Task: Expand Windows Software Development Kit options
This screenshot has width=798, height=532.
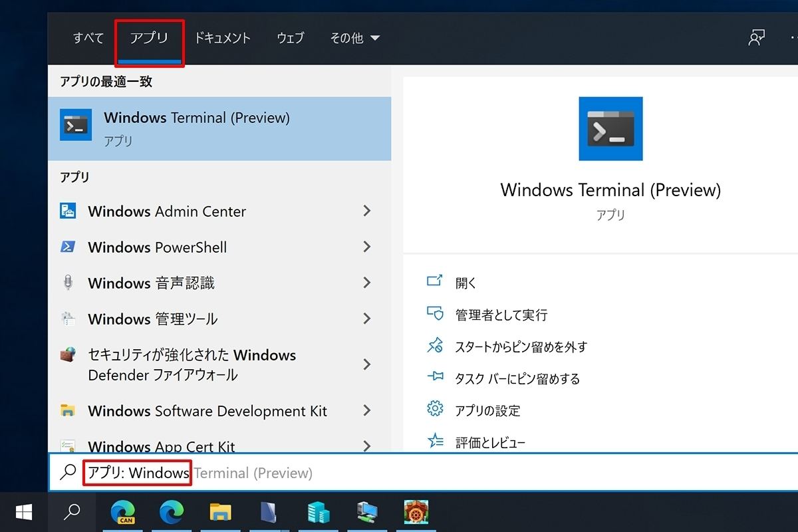Action: 366,410
